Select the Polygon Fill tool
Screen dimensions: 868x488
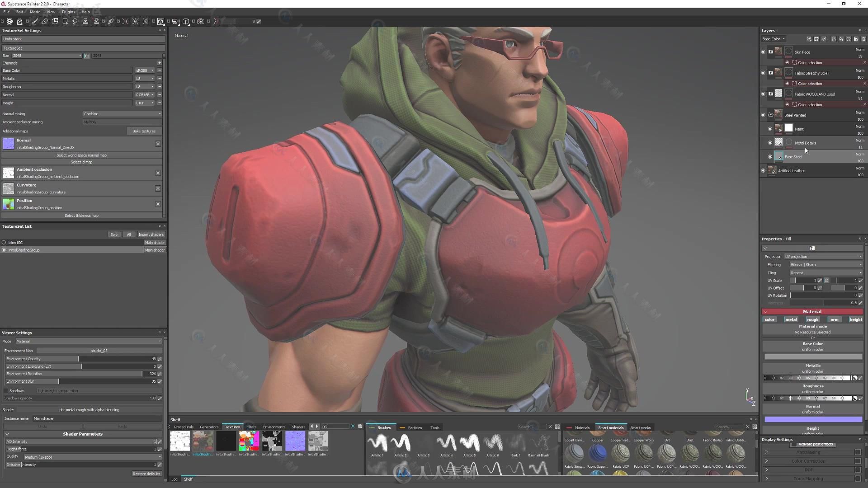click(x=65, y=21)
